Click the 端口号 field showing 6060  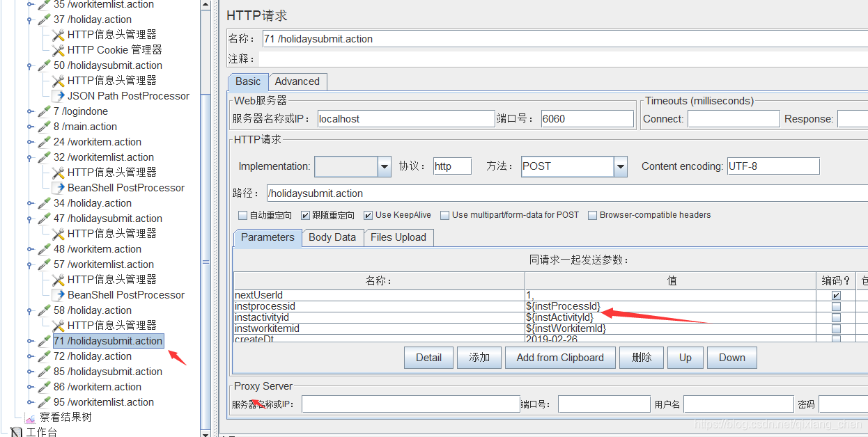[587, 119]
